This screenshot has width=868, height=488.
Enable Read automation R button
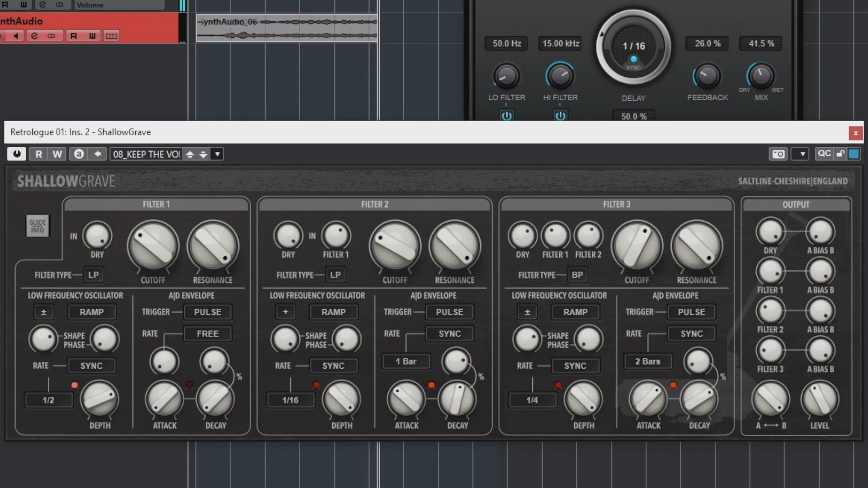click(39, 154)
